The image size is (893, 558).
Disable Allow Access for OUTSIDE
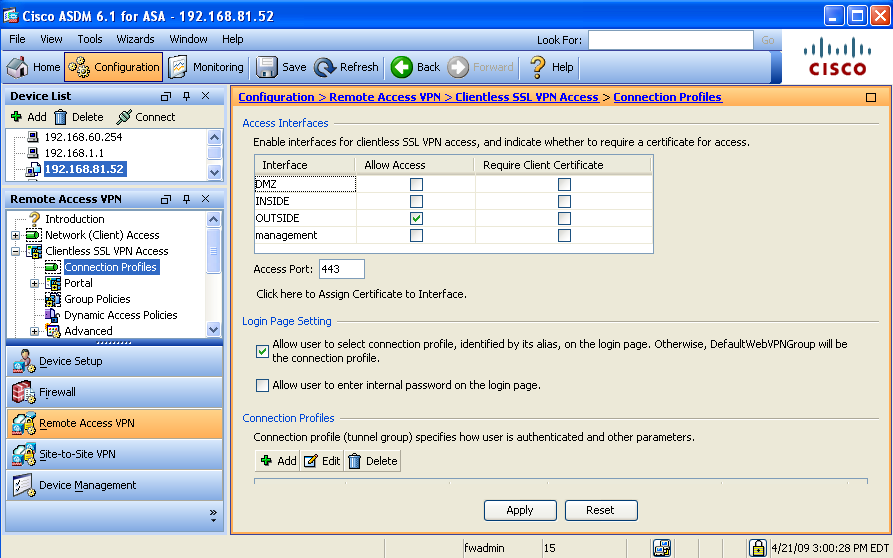click(416, 219)
